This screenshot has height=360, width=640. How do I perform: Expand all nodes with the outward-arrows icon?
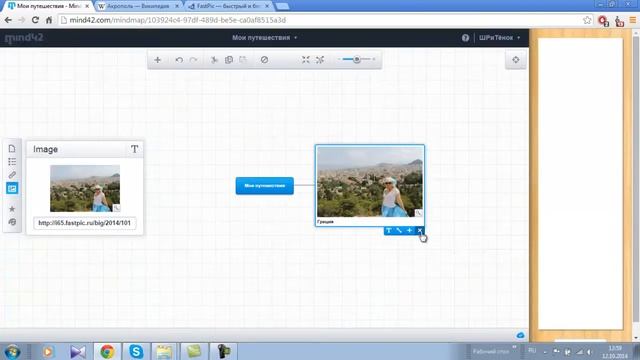pos(320,60)
